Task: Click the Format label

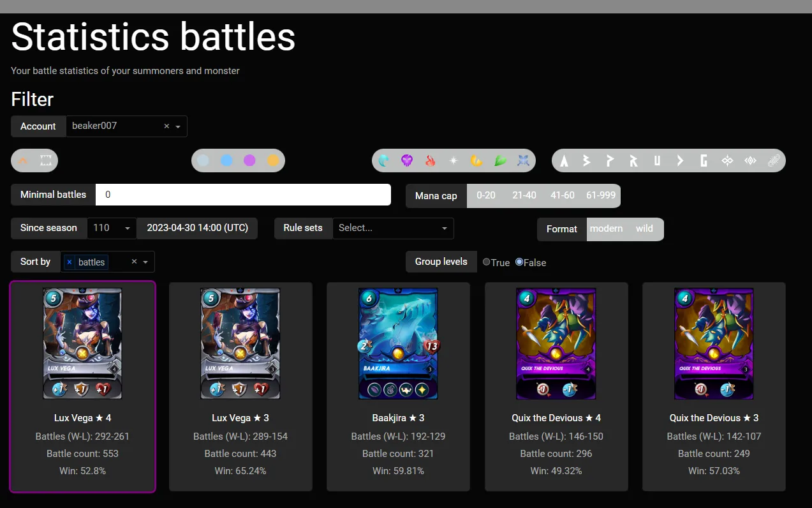Action: [562, 229]
